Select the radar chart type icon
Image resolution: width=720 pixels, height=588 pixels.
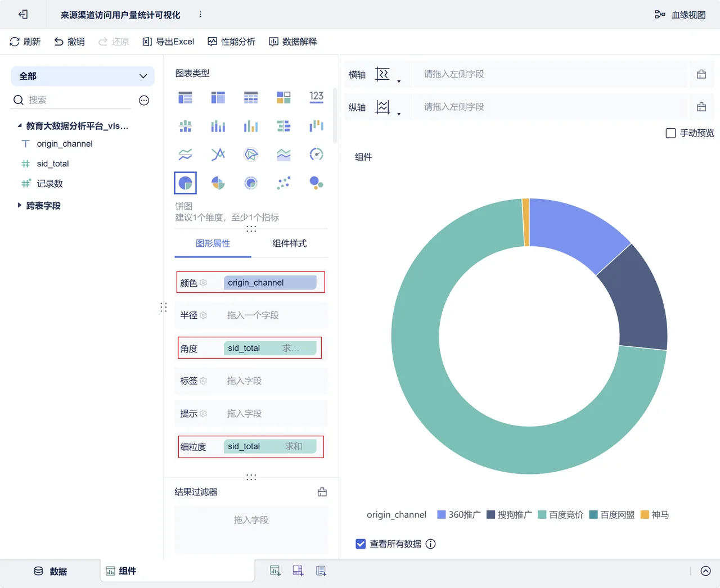251,154
